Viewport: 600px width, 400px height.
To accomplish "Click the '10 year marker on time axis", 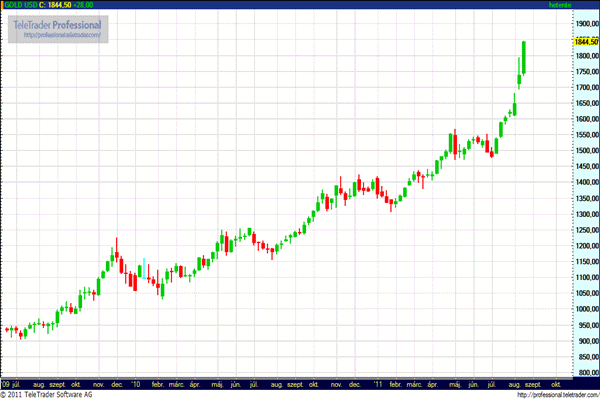I will click(x=137, y=383).
